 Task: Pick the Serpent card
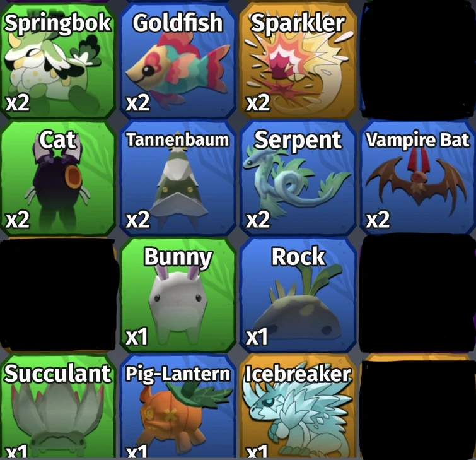[298, 178]
